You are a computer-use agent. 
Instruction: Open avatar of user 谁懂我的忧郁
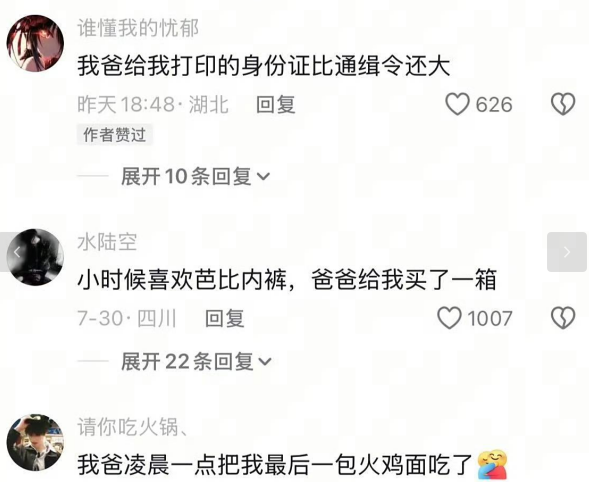(35, 43)
